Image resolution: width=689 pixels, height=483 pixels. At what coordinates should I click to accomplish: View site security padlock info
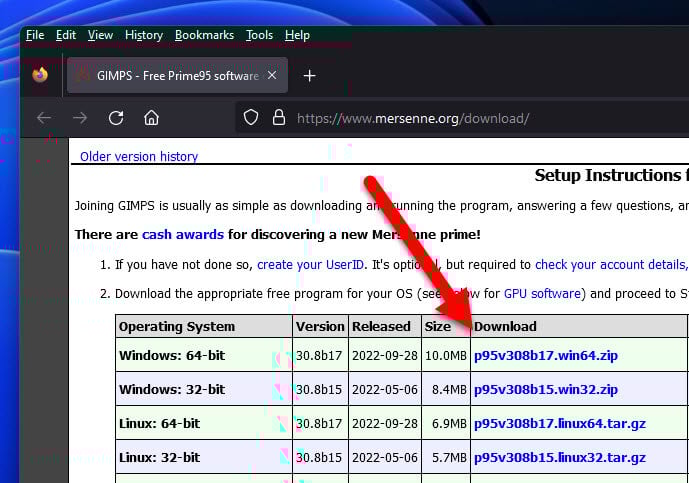click(x=279, y=117)
